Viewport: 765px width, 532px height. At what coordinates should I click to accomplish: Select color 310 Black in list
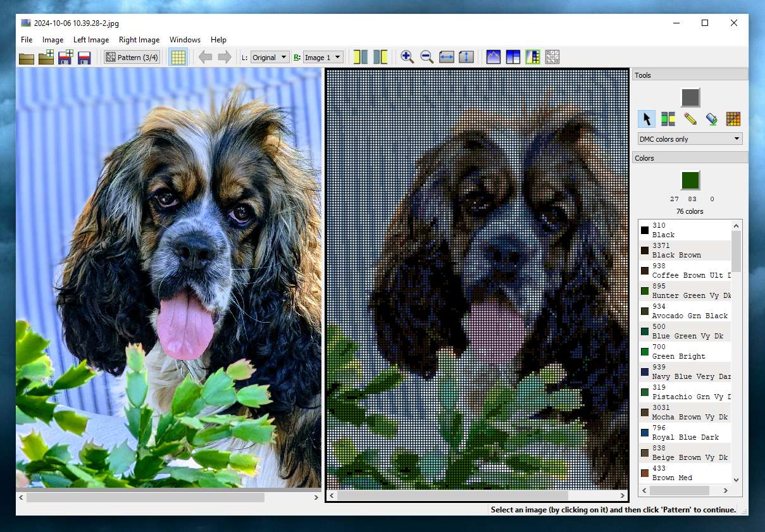685,230
